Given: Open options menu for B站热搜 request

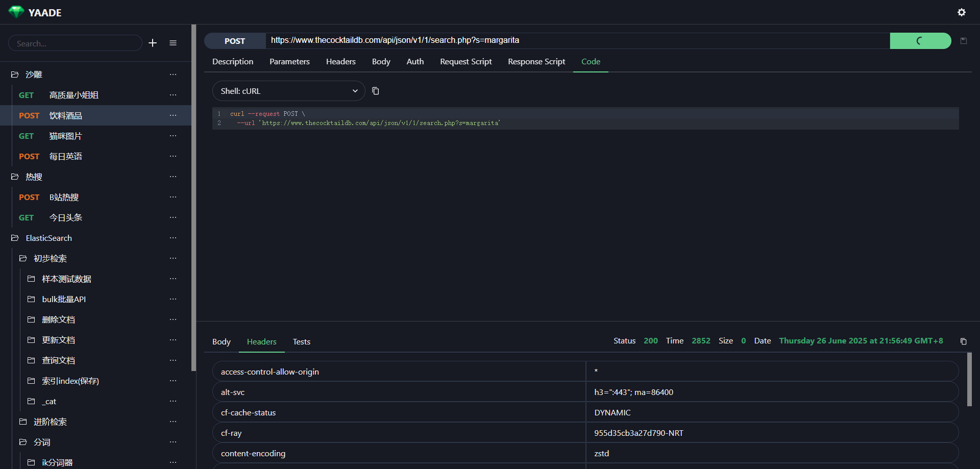Looking at the screenshot, I should tap(173, 198).
